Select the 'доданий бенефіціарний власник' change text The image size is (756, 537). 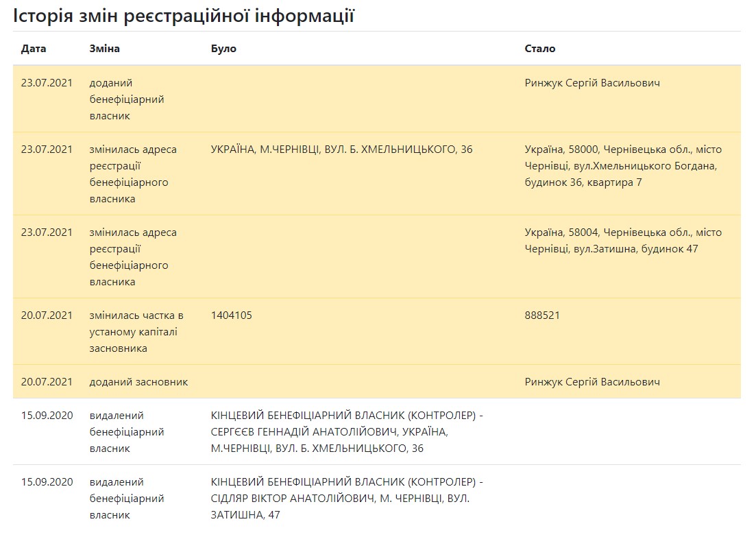point(127,99)
